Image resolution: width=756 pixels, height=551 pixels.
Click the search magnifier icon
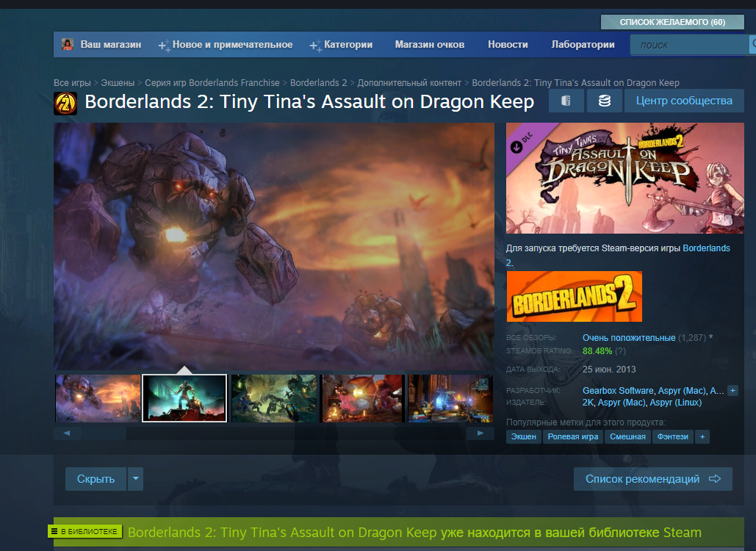point(752,45)
